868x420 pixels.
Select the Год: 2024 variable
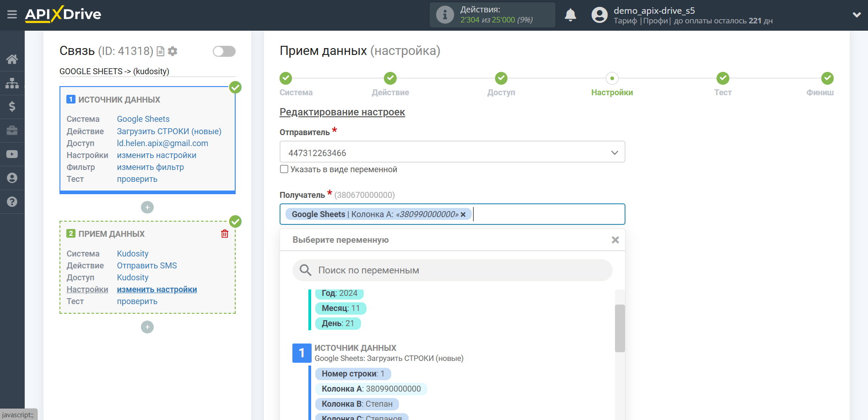pos(340,294)
